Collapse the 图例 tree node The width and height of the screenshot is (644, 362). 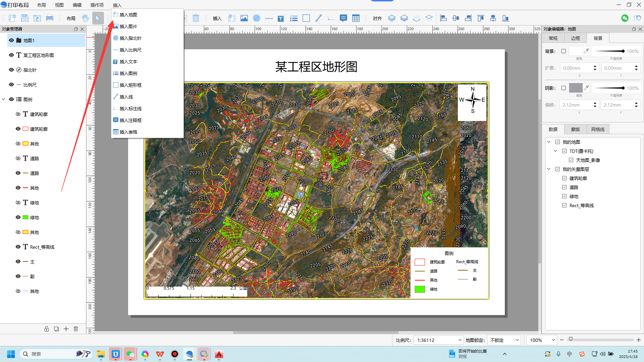click(3, 99)
